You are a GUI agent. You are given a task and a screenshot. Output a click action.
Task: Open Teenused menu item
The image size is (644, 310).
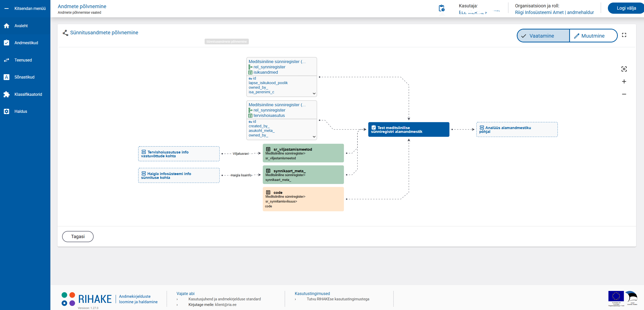point(23,60)
